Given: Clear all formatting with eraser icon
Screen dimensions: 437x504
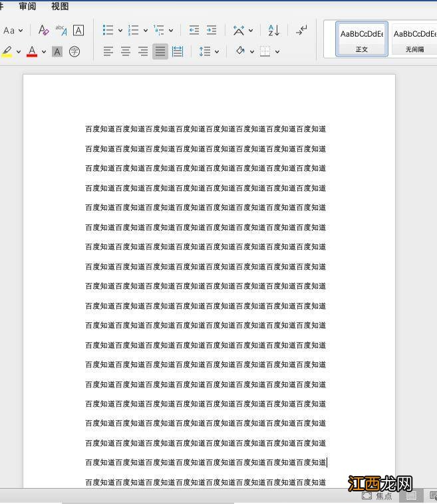Looking at the screenshot, I should [43, 30].
